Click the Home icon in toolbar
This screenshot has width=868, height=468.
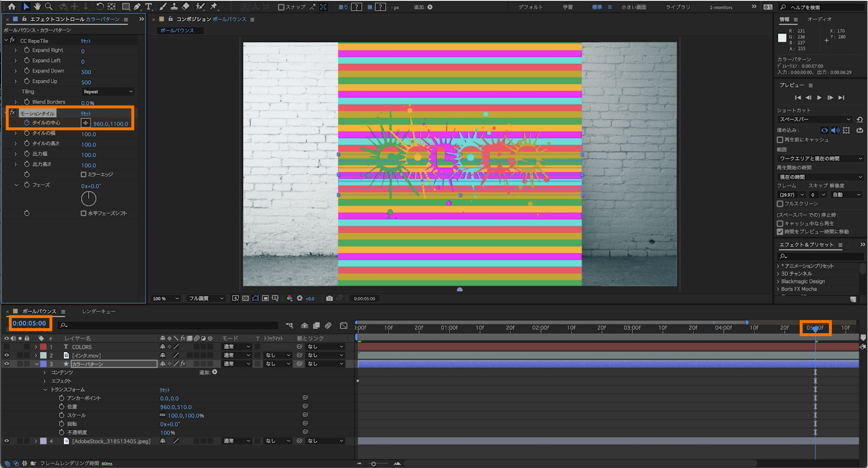12,6
